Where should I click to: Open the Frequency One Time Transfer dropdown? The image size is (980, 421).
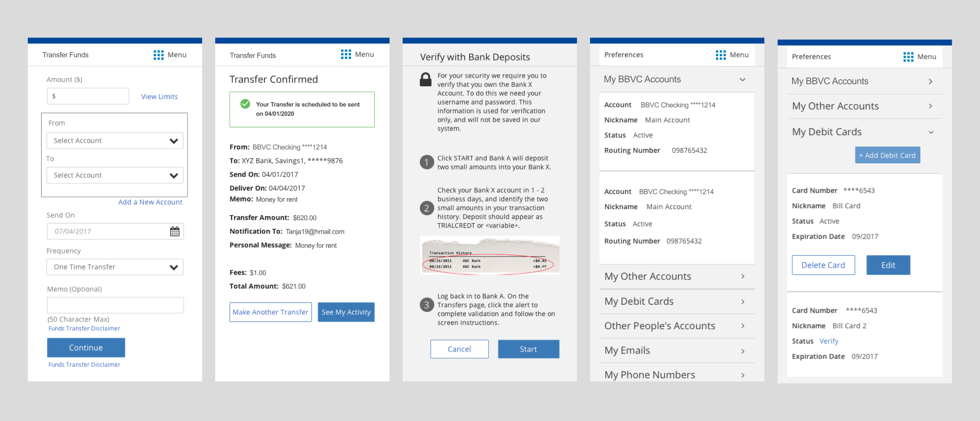pos(115,267)
